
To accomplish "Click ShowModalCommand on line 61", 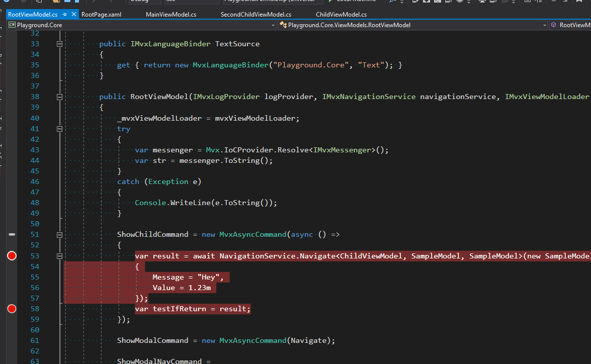I will tap(152, 340).
